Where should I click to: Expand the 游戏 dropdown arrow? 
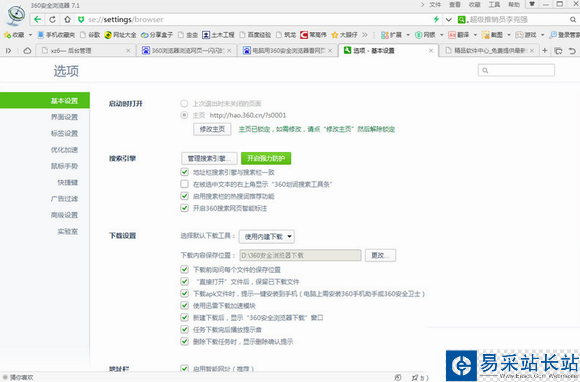coord(543,35)
